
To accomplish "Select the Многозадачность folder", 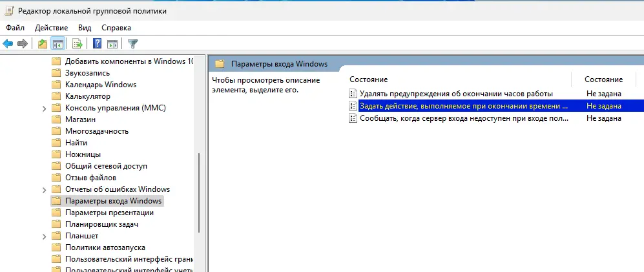I will [97, 131].
